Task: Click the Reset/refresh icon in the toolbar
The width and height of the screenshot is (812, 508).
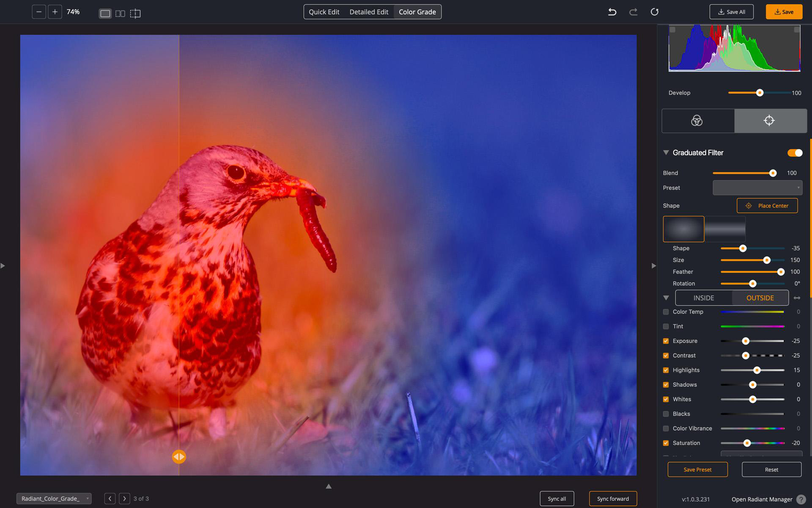Action: (x=655, y=12)
